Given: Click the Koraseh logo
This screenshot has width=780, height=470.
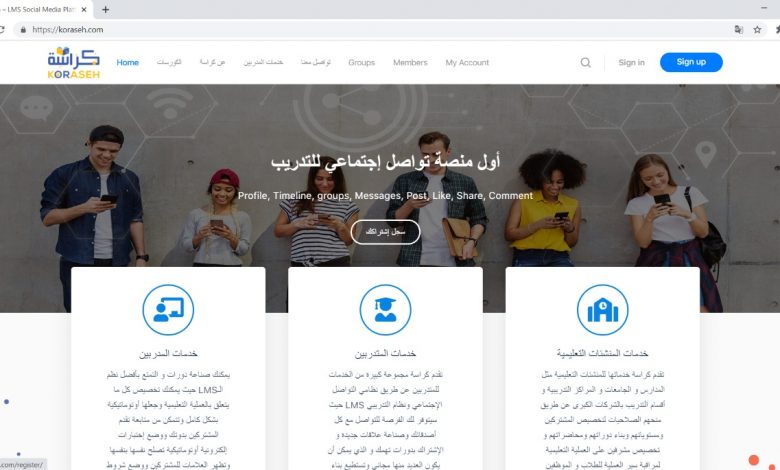Looking at the screenshot, I should point(74,63).
